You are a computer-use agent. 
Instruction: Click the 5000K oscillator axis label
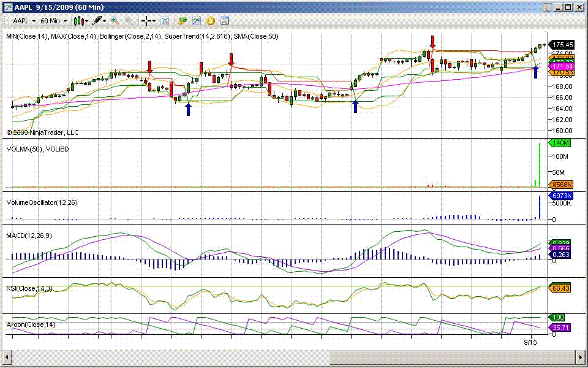[x=562, y=203]
